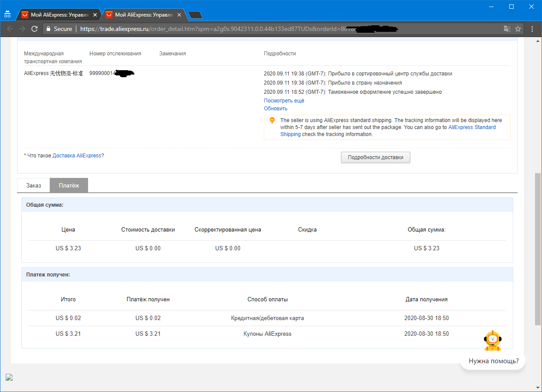Open the Посмотреть ещё link
Image resolution: width=542 pixels, height=392 pixels.
[284, 101]
